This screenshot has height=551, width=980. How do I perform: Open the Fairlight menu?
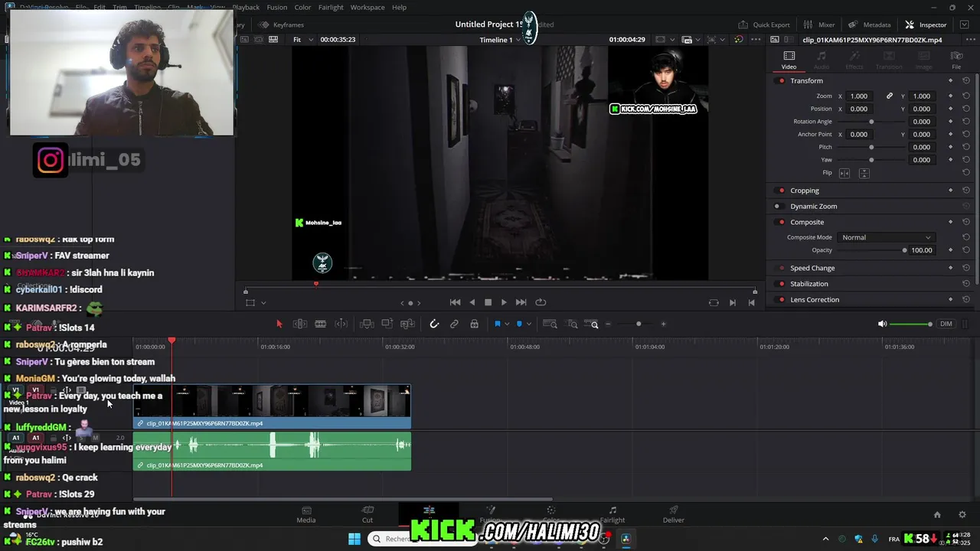[331, 7]
